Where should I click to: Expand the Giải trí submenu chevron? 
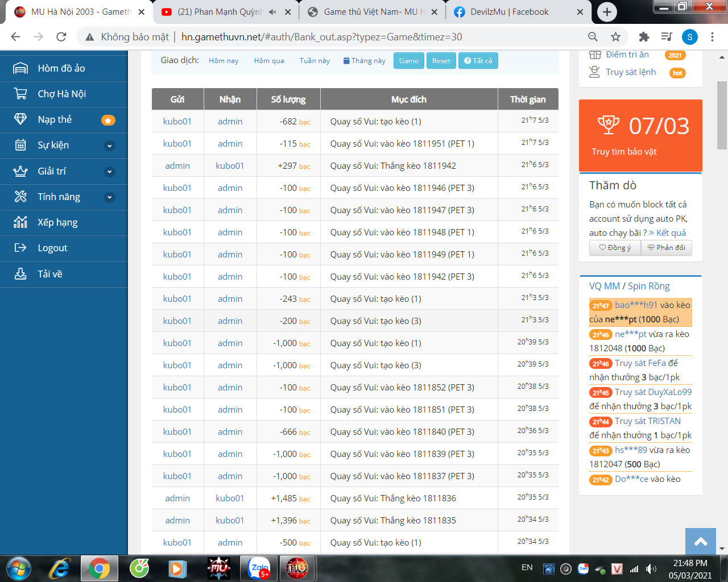(110, 172)
